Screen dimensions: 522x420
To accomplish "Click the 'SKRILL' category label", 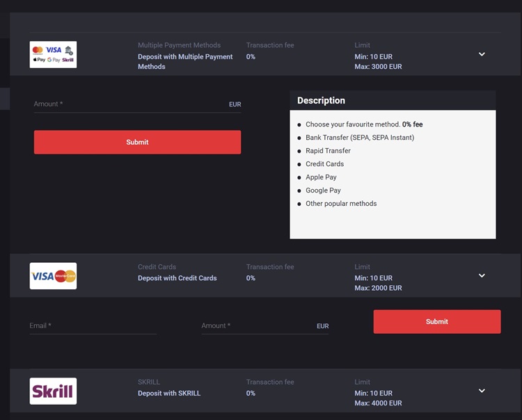I will [x=149, y=382].
